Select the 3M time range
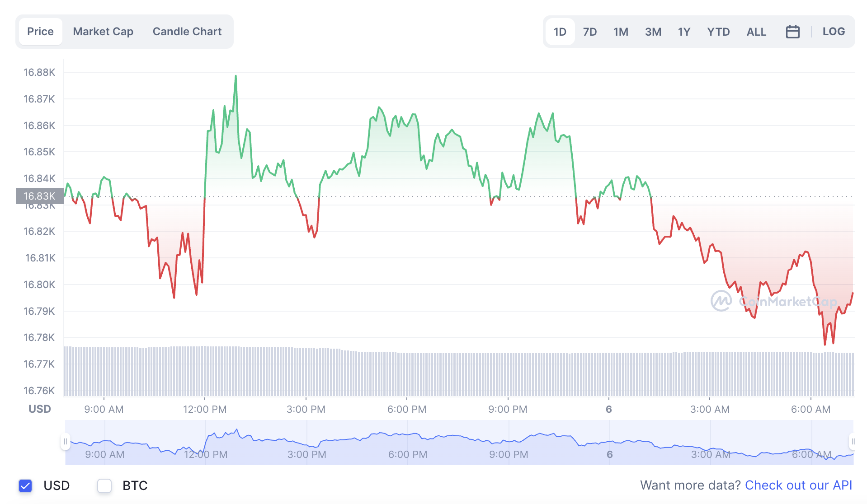867x504 pixels. [x=653, y=32]
